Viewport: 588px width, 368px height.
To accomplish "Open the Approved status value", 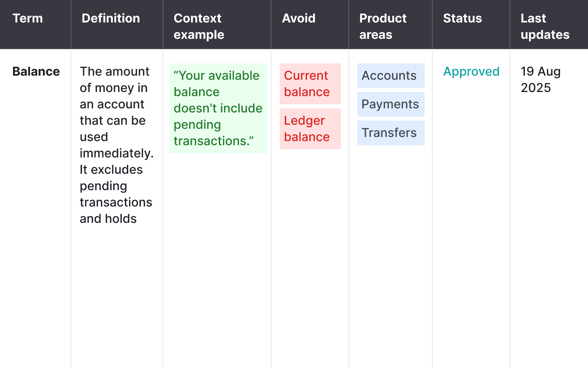I will [x=471, y=72].
